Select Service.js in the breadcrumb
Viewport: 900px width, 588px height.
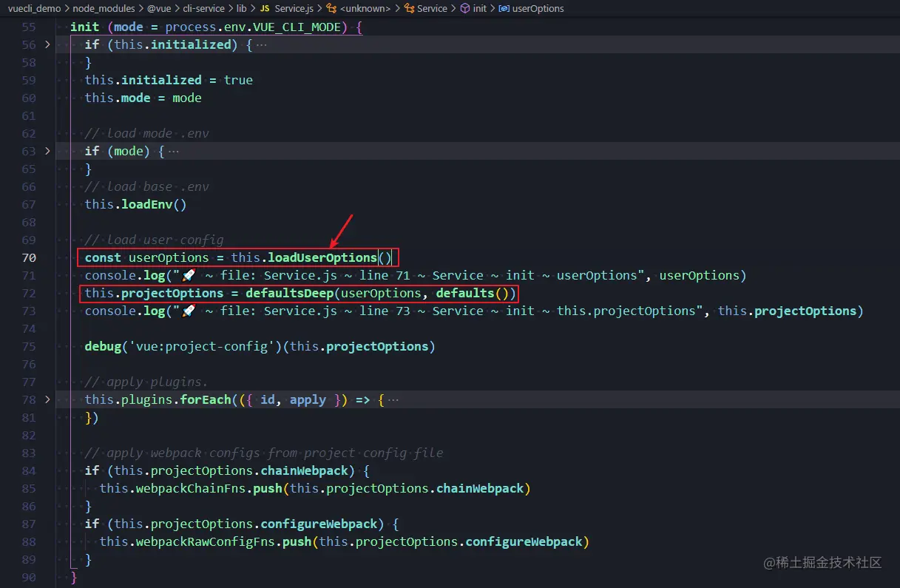point(294,9)
